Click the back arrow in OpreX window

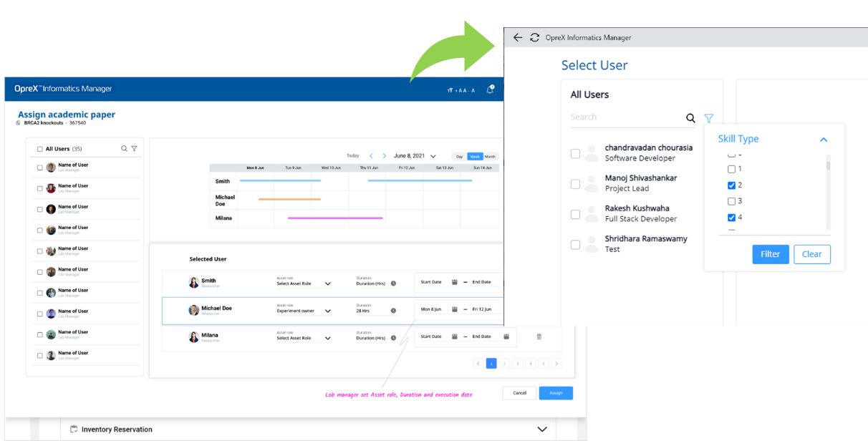pos(518,38)
